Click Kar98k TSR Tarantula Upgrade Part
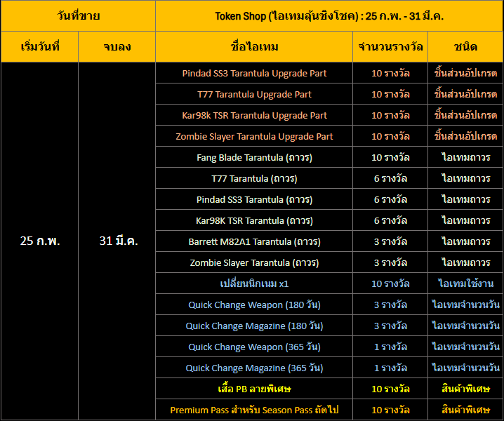Screen dimensions: 504x421 tap(254, 115)
